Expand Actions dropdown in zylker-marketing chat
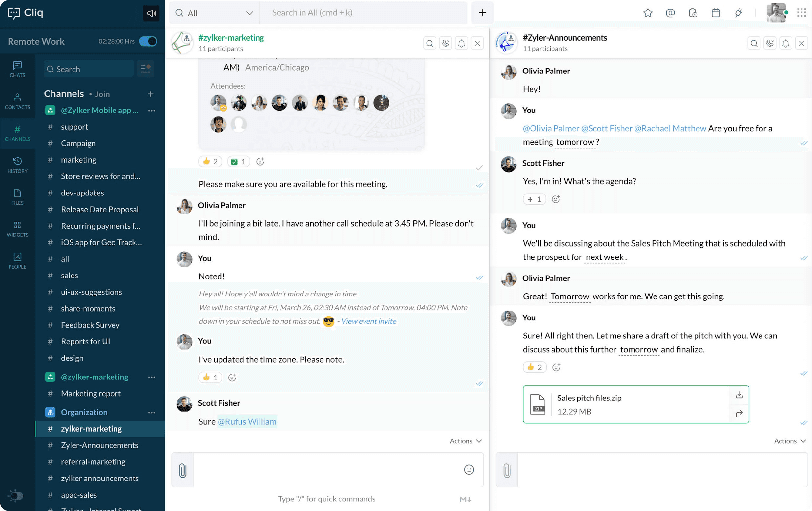The height and width of the screenshot is (511, 812). [466, 441]
